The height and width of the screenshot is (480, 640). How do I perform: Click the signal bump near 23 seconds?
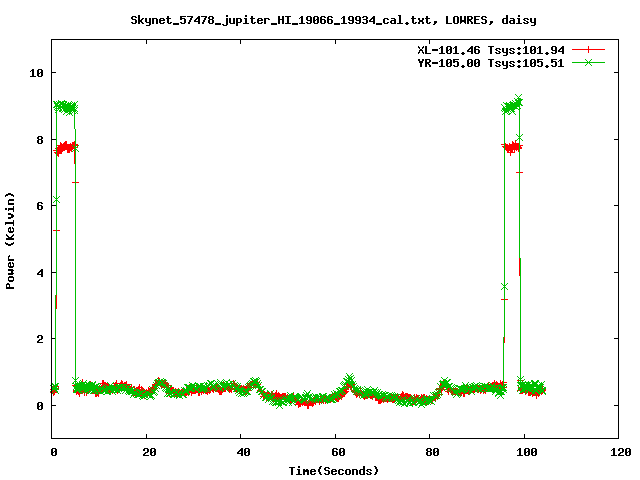[x=160, y=384]
